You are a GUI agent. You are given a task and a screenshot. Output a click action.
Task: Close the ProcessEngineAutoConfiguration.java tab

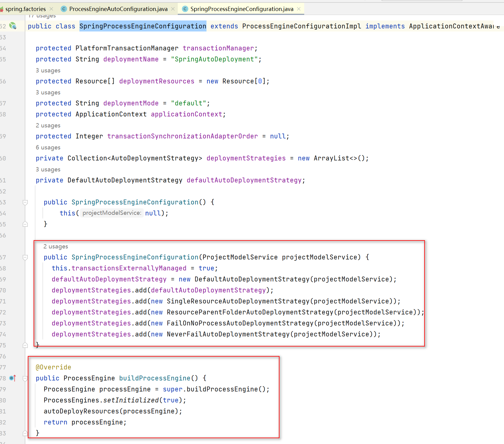[x=173, y=9]
